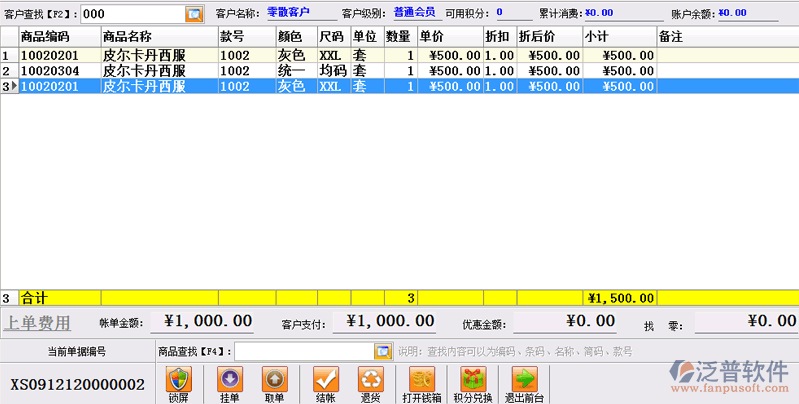Click the 挂单 hold order icon
The image size is (799, 404).
(x=228, y=380)
